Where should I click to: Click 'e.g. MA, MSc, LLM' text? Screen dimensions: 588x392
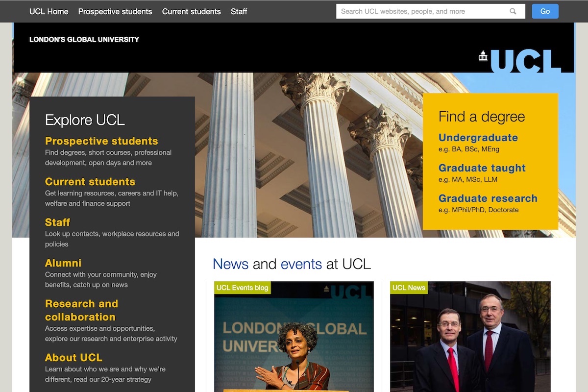click(468, 179)
